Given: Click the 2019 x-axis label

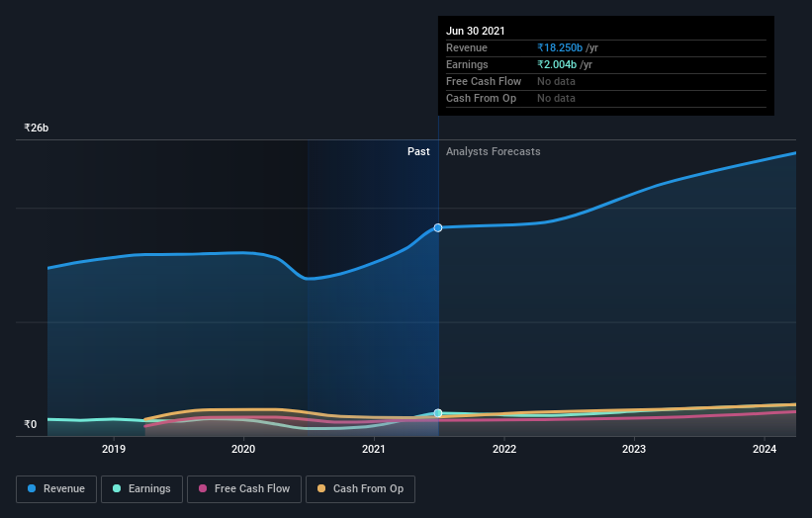Looking at the screenshot, I should coord(114,449).
